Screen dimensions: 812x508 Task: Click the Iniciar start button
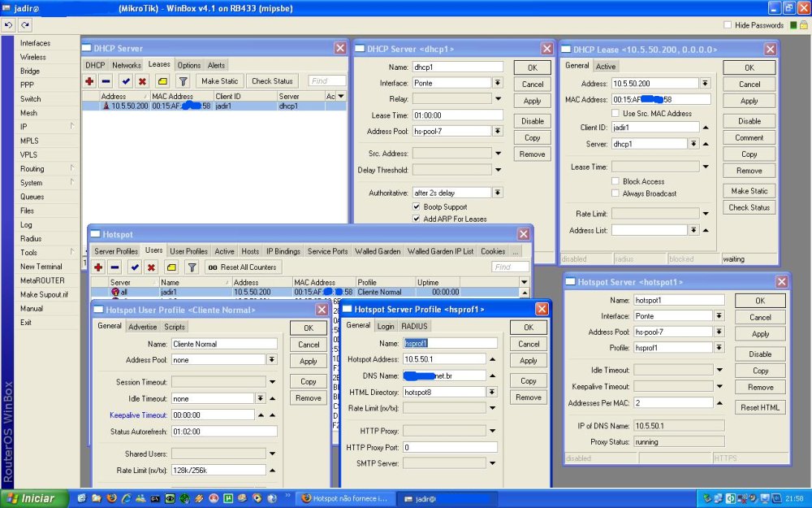coord(34,499)
